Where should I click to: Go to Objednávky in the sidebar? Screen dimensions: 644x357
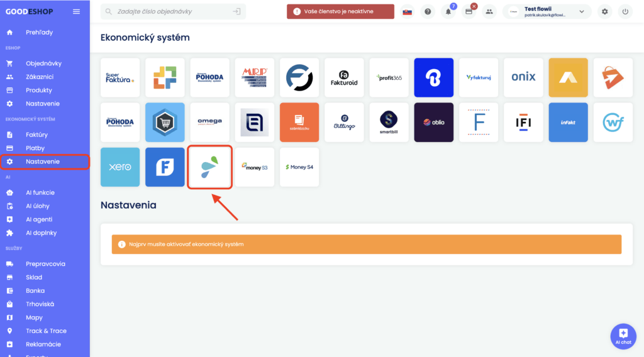(x=45, y=63)
